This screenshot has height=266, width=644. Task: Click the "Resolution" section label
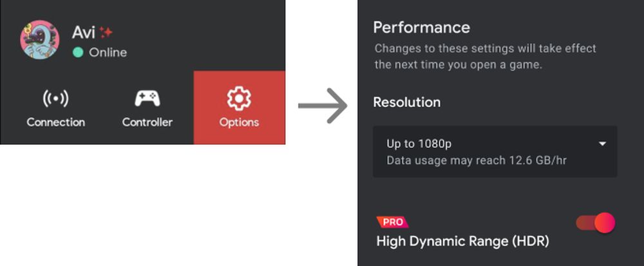(406, 102)
